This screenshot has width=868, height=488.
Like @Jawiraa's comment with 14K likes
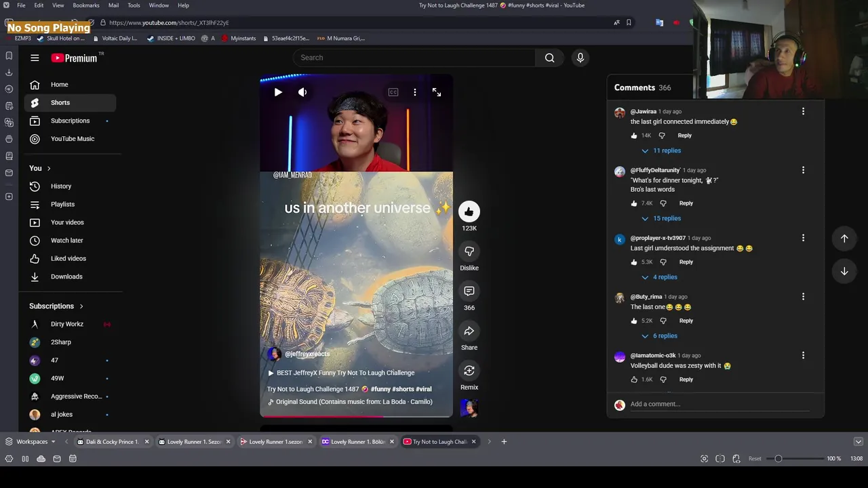635,136
